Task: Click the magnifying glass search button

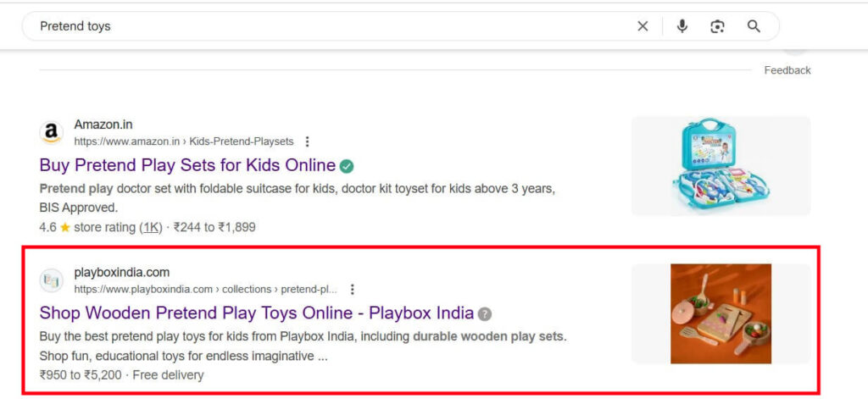Action: pyautogui.click(x=754, y=26)
